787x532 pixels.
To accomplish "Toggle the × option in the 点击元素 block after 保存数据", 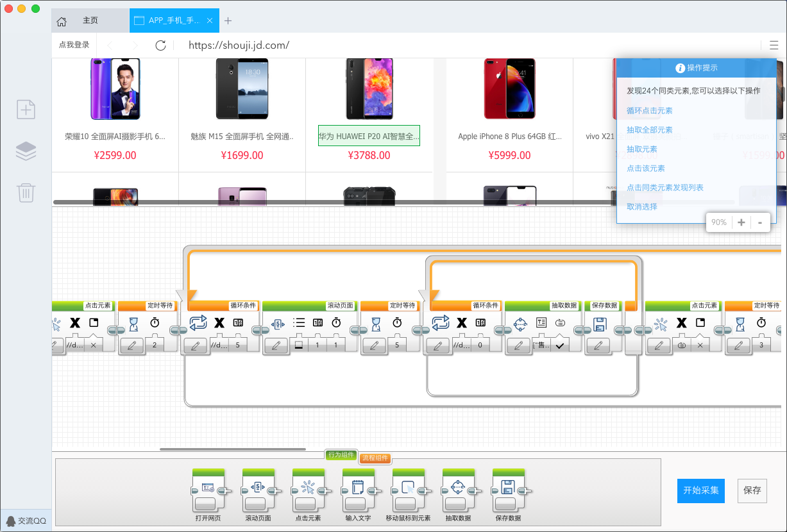I will (x=700, y=345).
